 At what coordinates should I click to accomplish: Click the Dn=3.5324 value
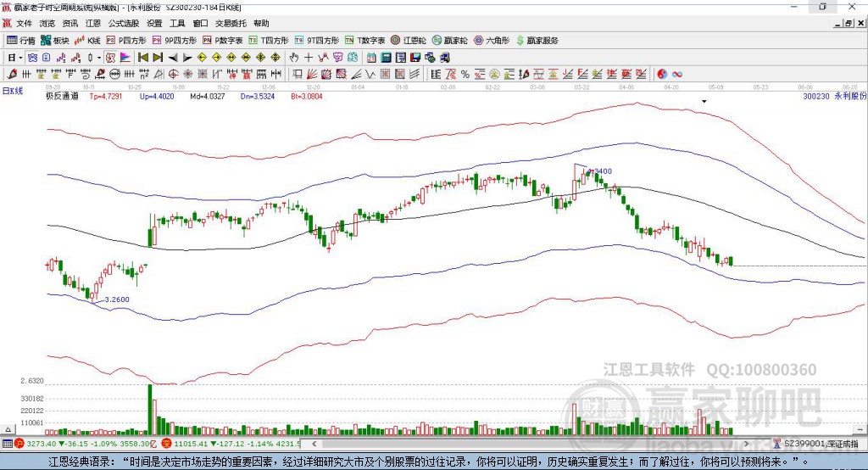point(258,96)
